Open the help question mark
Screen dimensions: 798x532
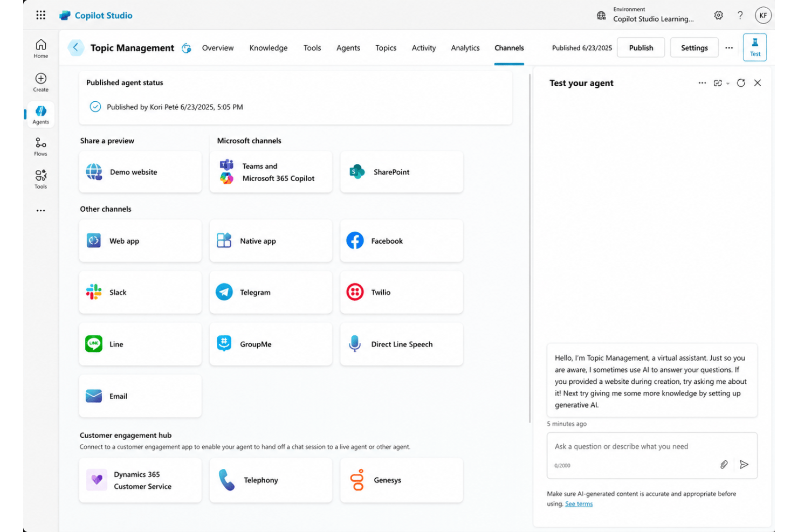(740, 16)
